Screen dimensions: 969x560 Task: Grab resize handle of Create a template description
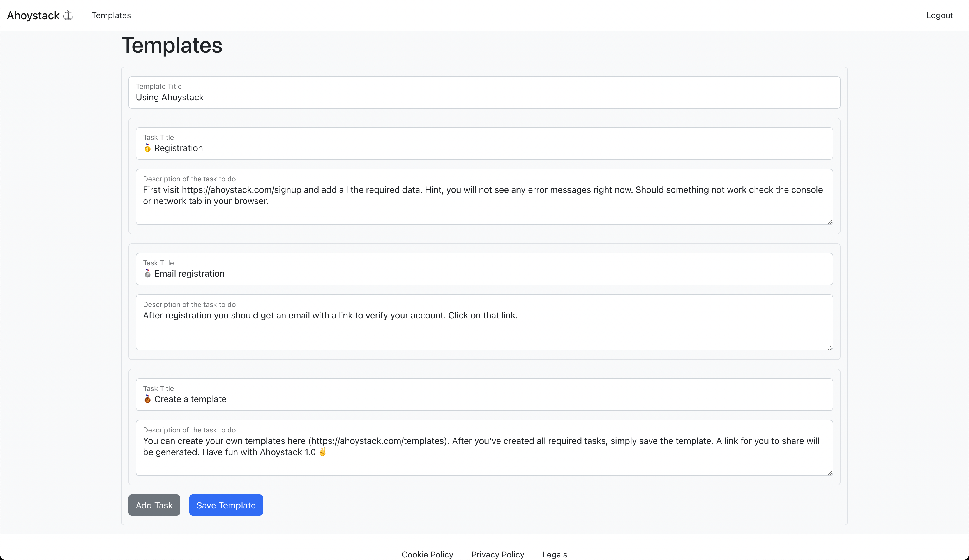click(x=830, y=473)
